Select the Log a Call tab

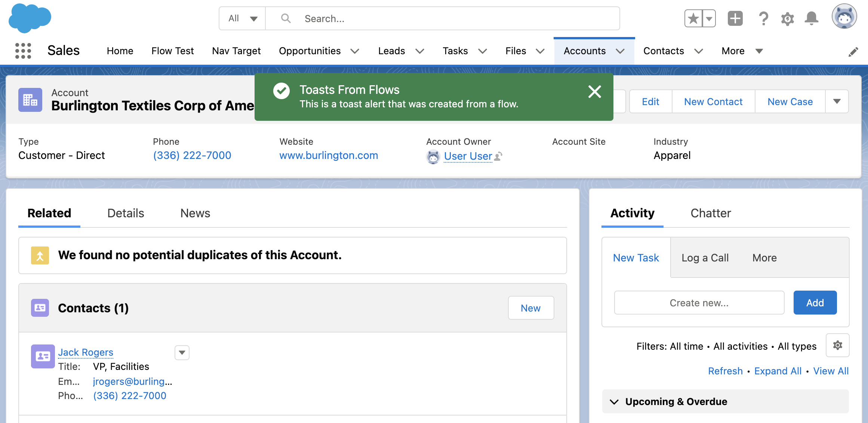click(705, 258)
